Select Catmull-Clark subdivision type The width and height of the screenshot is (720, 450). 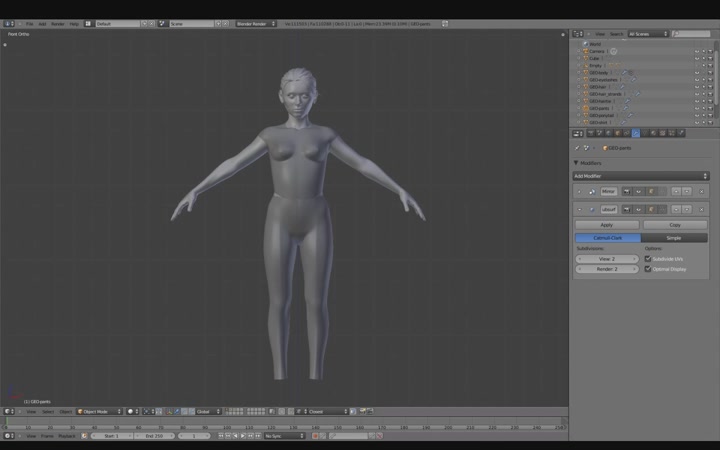[x=608, y=238]
